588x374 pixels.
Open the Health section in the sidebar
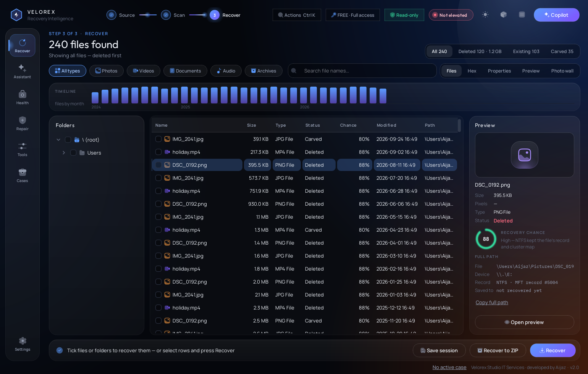click(23, 97)
